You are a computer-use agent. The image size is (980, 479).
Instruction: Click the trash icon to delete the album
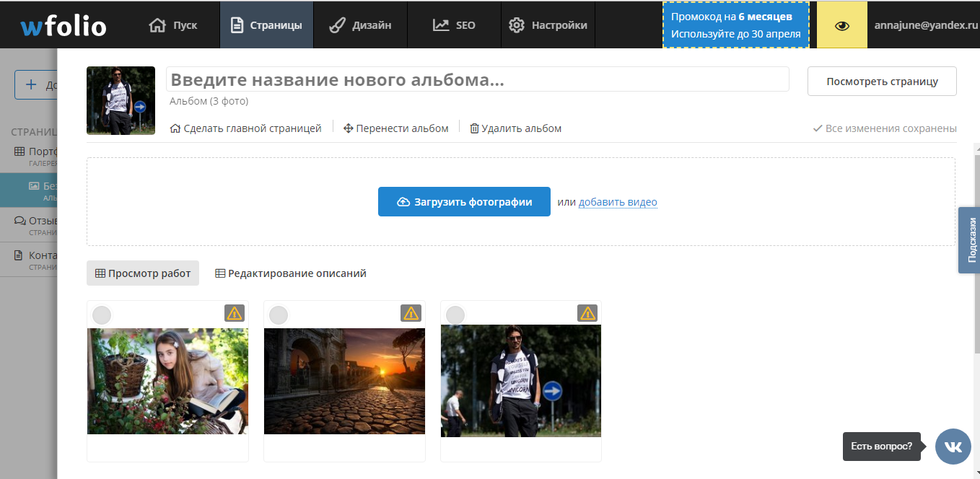click(475, 128)
